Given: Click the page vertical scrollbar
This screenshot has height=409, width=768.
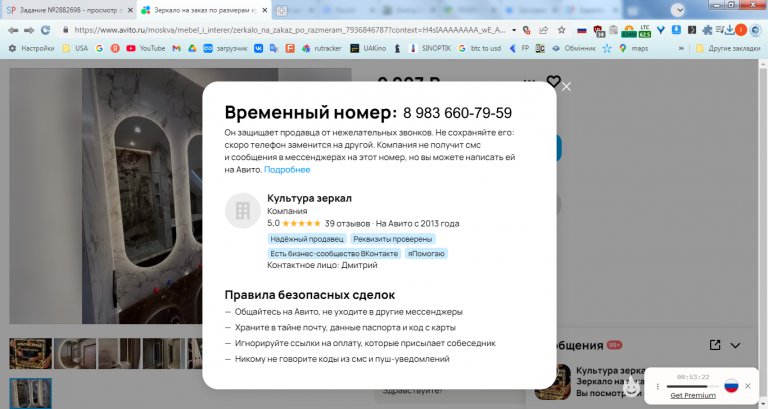Looking at the screenshot, I should [x=764, y=234].
